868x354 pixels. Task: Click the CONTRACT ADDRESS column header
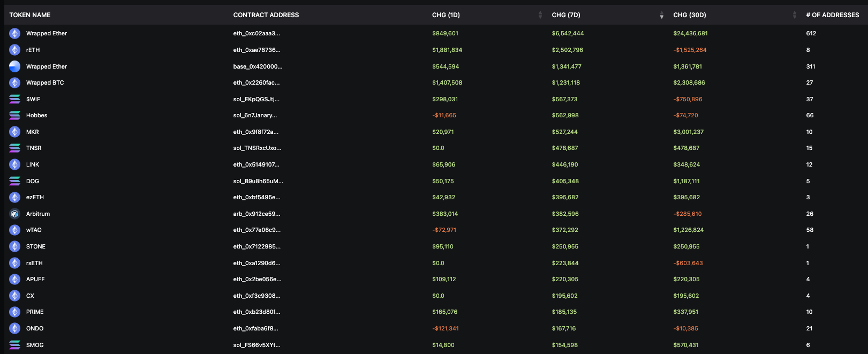[x=266, y=15]
